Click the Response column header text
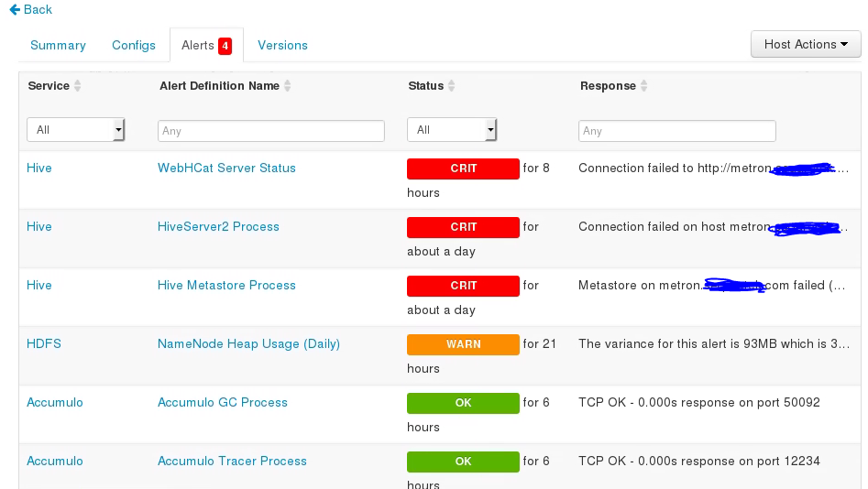The width and height of the screenshot is (868, 489). coord(608,86)
